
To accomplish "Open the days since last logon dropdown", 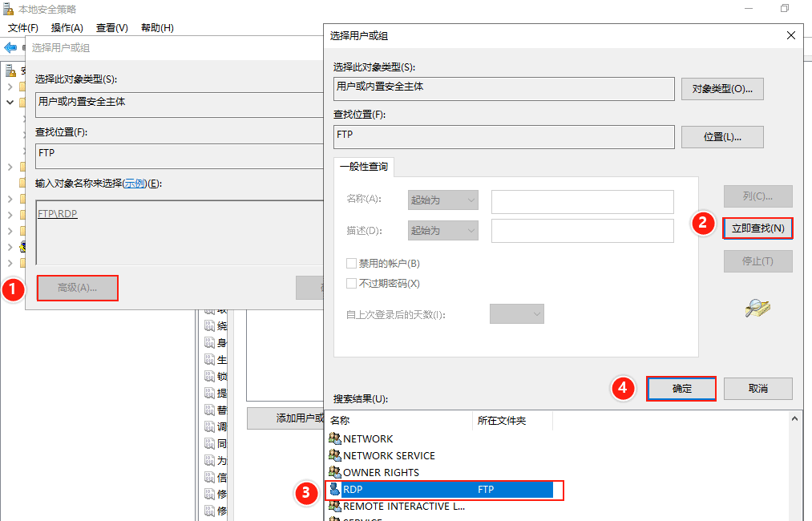I will click(x=516, y=314).
